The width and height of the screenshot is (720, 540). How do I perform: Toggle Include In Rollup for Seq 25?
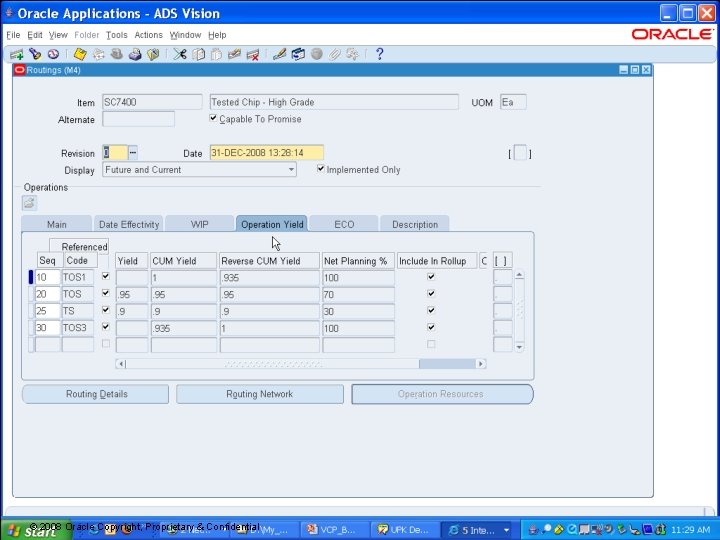[x=431, y=310]
